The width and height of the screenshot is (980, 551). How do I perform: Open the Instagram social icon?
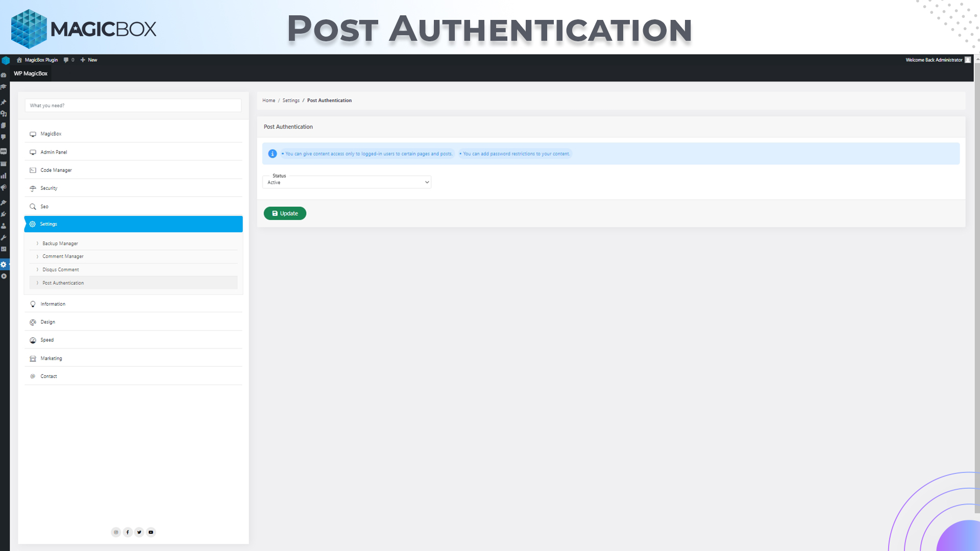116,532
